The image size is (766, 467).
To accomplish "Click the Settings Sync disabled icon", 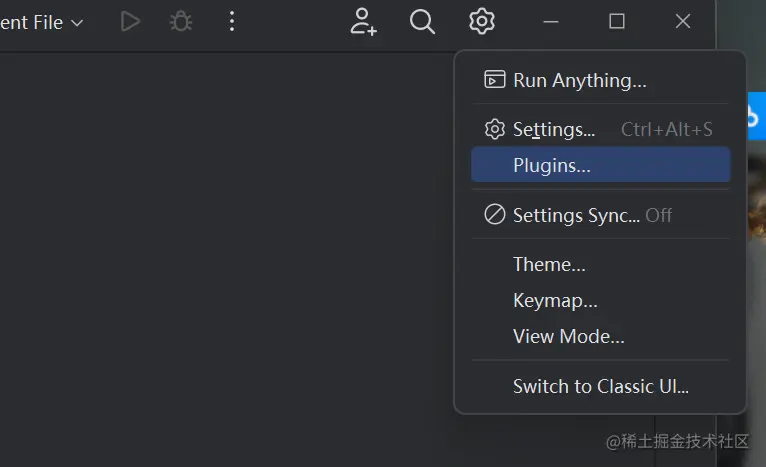I will point(494,215).
